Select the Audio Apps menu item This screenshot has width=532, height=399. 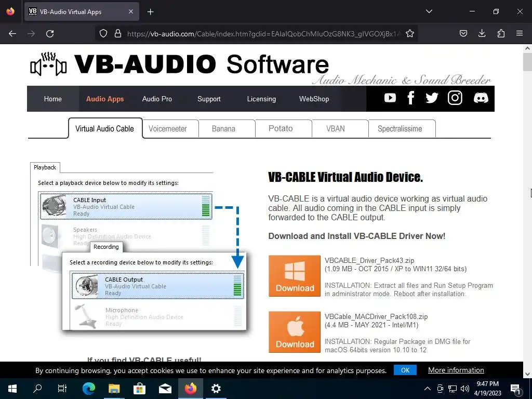pyautogui.click(x=105, y=99)
